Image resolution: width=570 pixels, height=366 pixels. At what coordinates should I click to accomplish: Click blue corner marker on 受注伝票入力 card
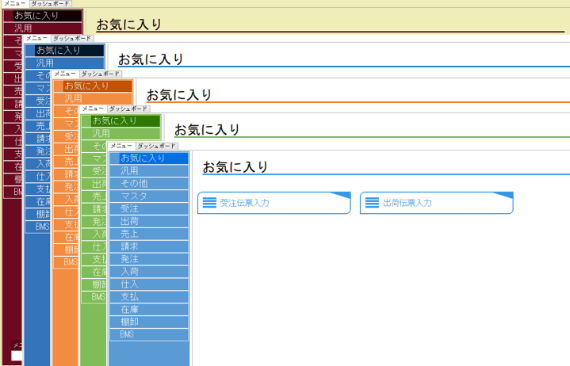tap(342, 195)
